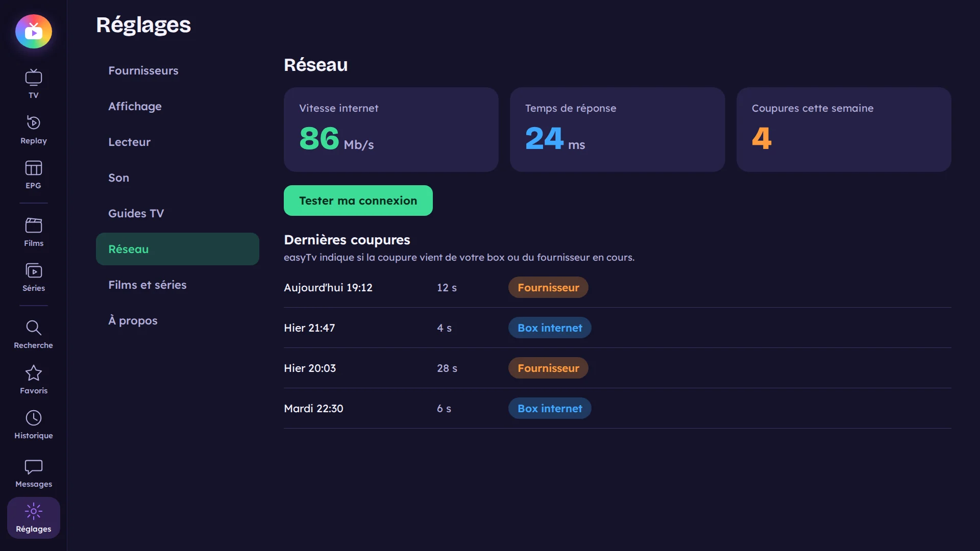
Task: Select the 'Aujourd'hui 19:12' outage entry
Action: [x=618, y=287]
